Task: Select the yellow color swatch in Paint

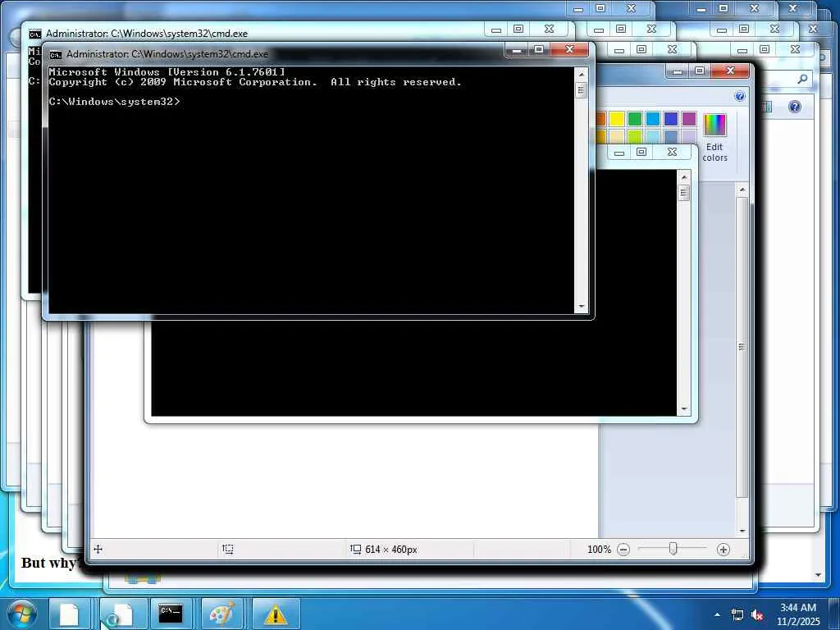Action: click(617, 118)
